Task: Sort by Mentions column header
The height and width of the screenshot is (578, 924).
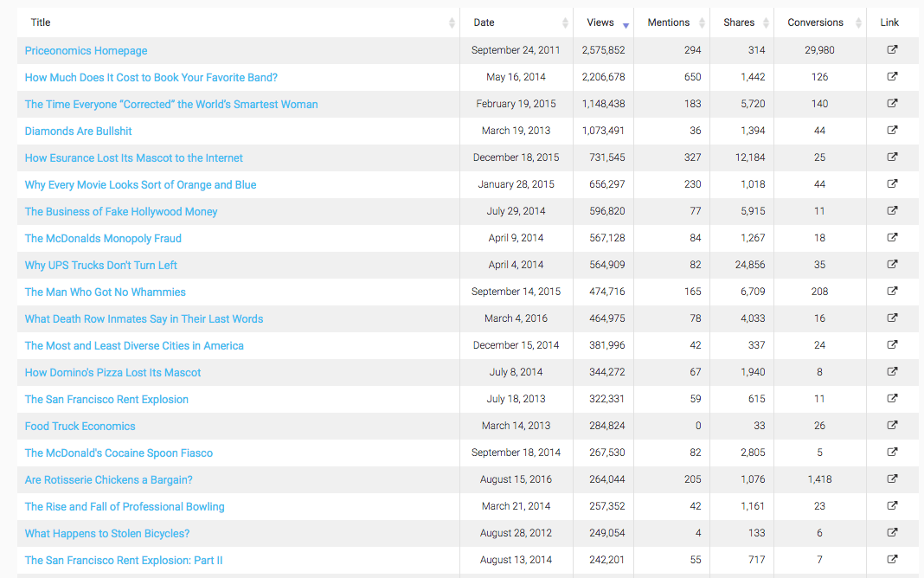Action: point(668,22)
